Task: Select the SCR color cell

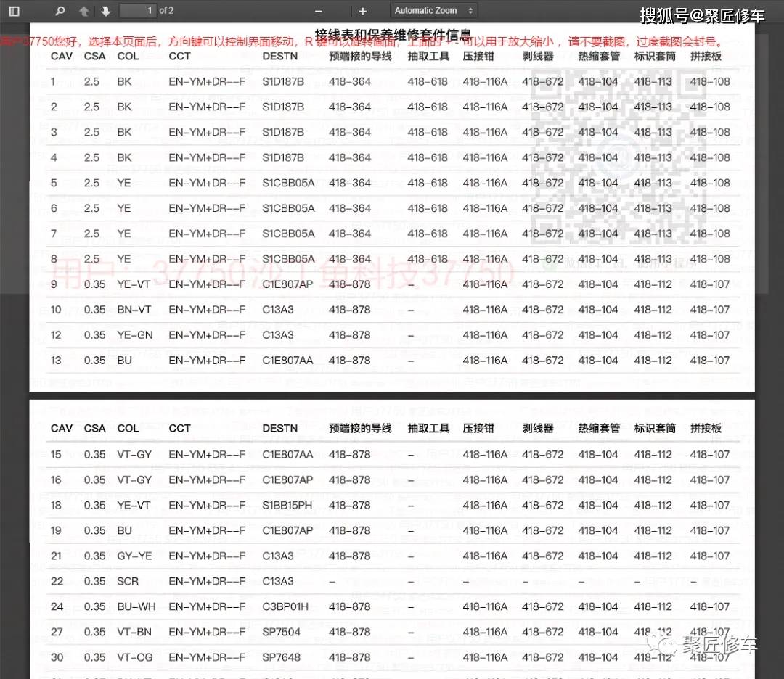Action: [128, 581]
